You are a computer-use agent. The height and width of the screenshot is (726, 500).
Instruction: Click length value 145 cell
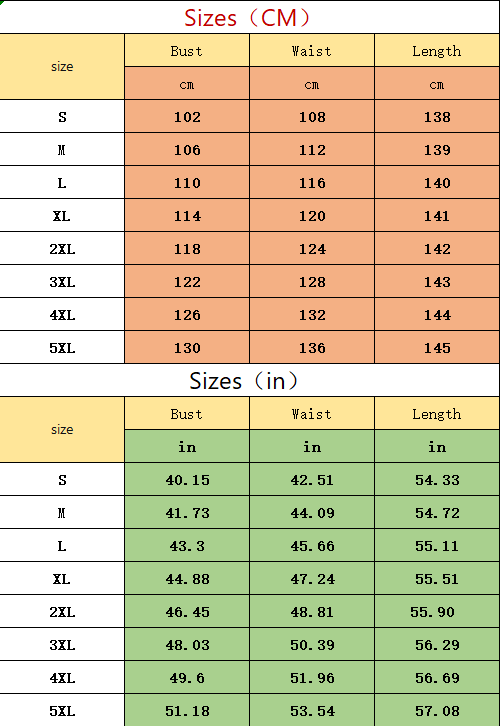[437, 347]
